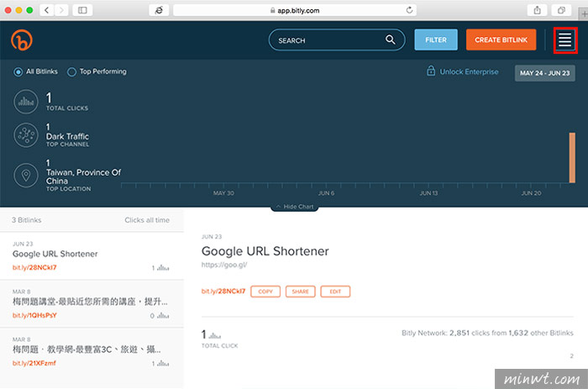Click chart icon next to TOTAL CLICK
The height and width of the screenshot is (389, 588).
(x=215, y=335)
